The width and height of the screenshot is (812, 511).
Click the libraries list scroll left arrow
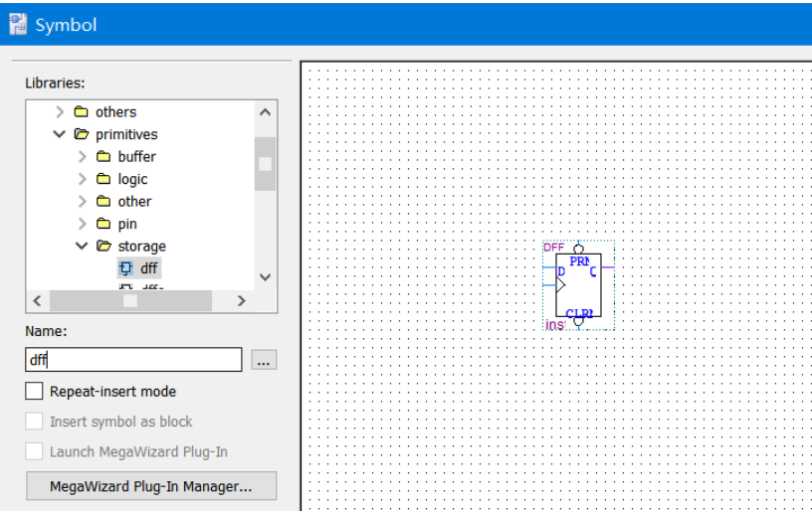pyautogui.click(x=37, y=300)
